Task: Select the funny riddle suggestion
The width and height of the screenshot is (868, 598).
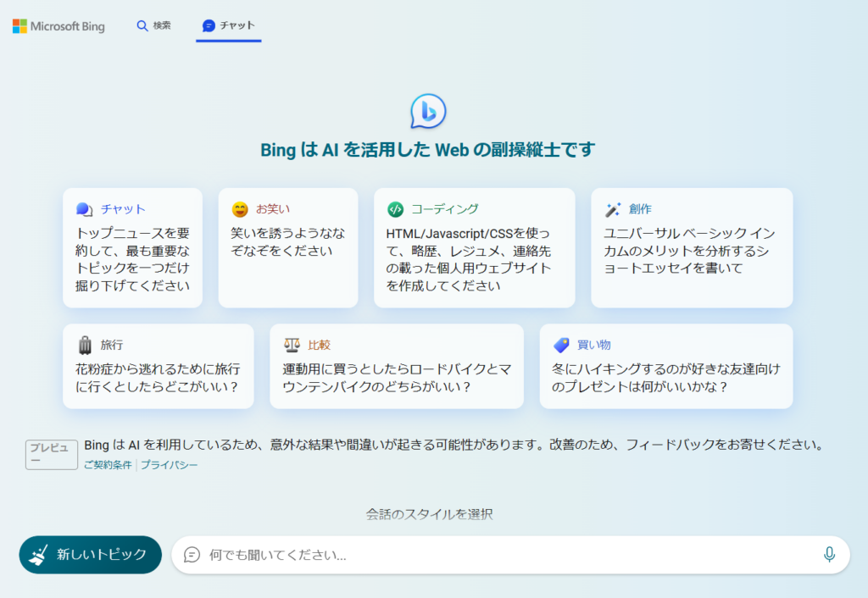Action: (288, 248)
